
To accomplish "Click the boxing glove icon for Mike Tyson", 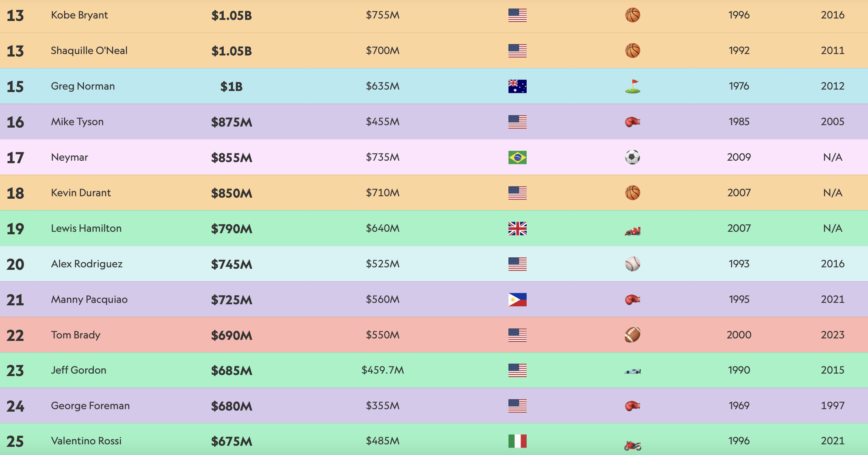I will point(633,122).
